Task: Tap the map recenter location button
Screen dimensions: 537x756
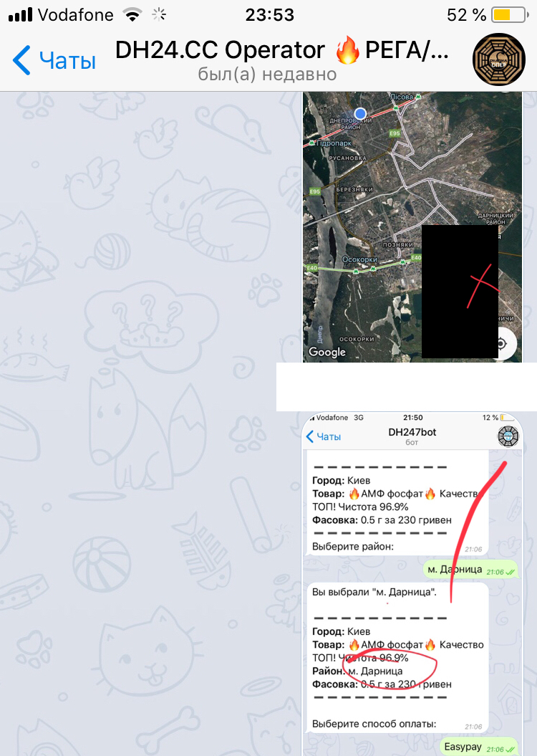Action: point(501,344)
